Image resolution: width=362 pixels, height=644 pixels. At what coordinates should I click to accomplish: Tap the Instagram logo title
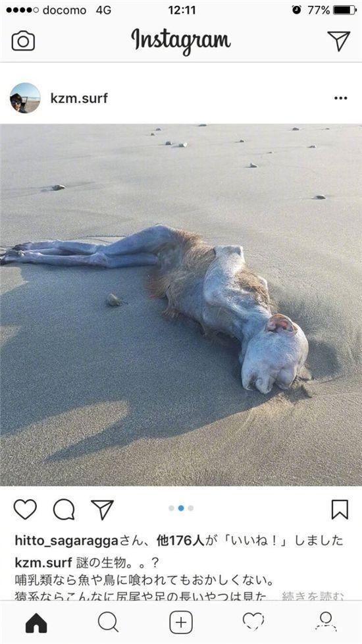pyautogui.click(x=181, y=40)
